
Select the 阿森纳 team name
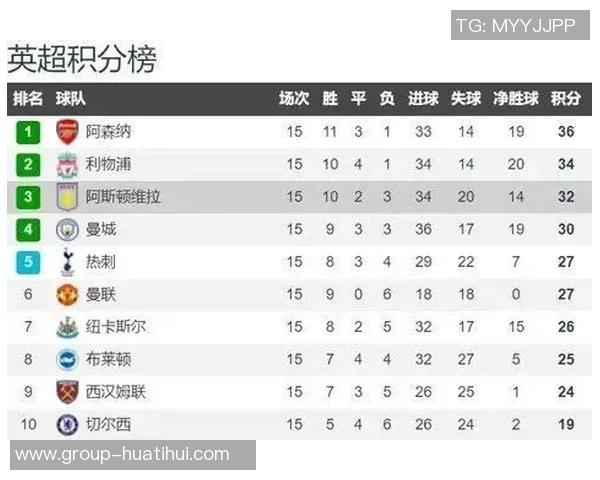pos(108,131)
